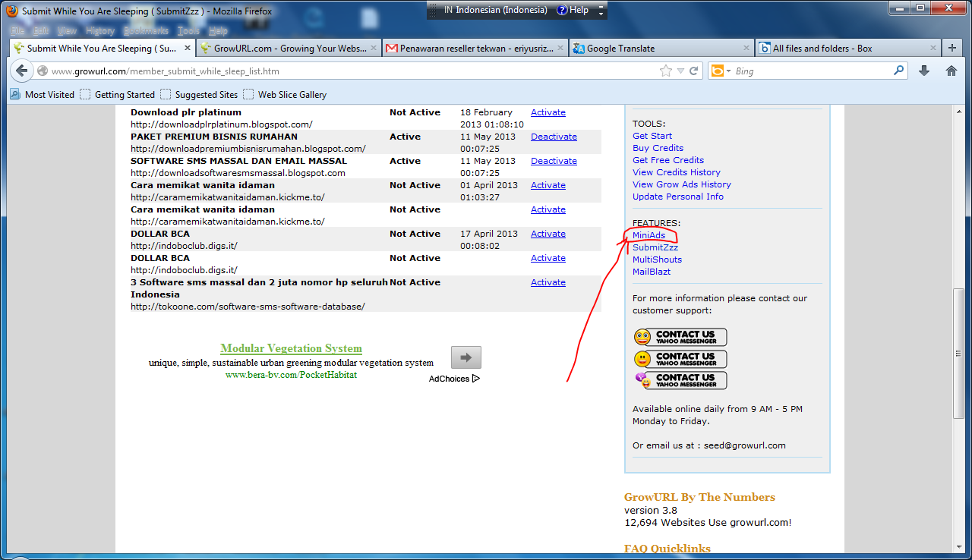Click the IN Indonesian language indicator
This screenshot has height=560, width=972.
click(495, 10)
